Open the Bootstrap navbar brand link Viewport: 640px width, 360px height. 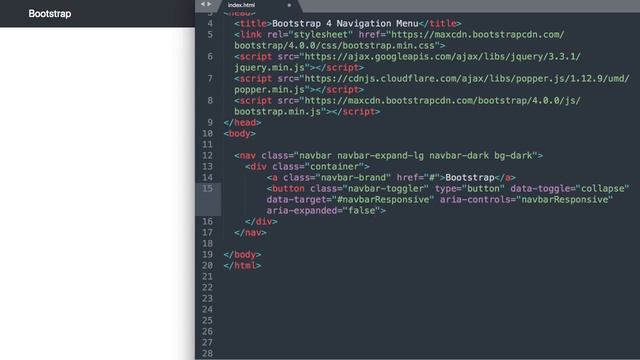[x=49, y=13]
